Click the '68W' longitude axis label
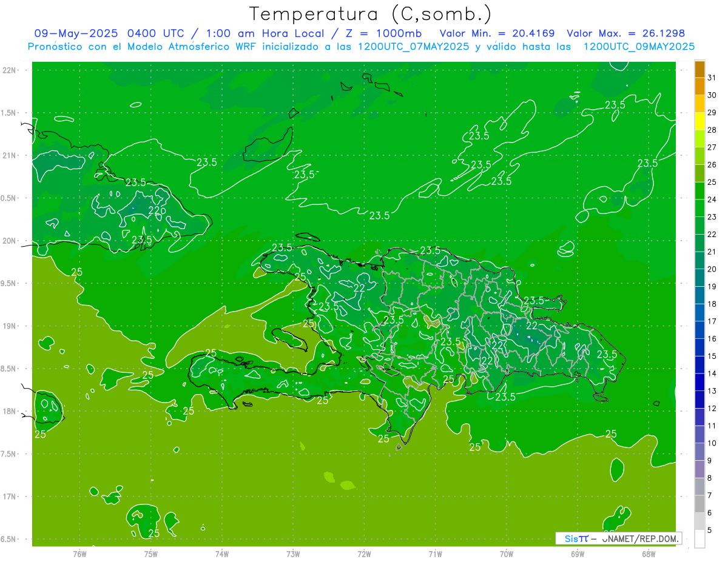The height and width of the screenshot is (562, 728). [649, 554]
